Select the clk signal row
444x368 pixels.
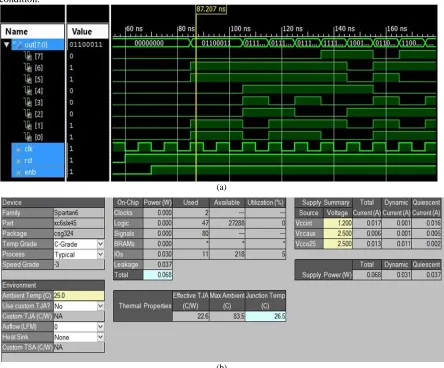coord(38,149)
